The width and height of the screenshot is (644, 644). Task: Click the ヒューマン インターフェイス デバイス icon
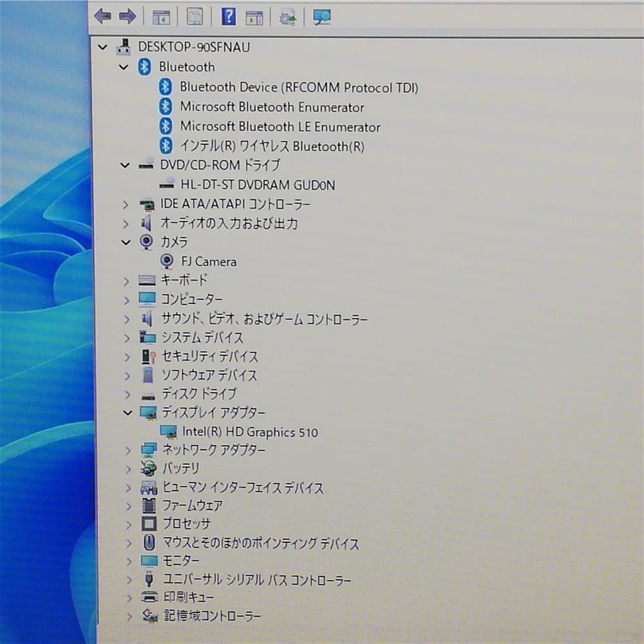[149, 488]
